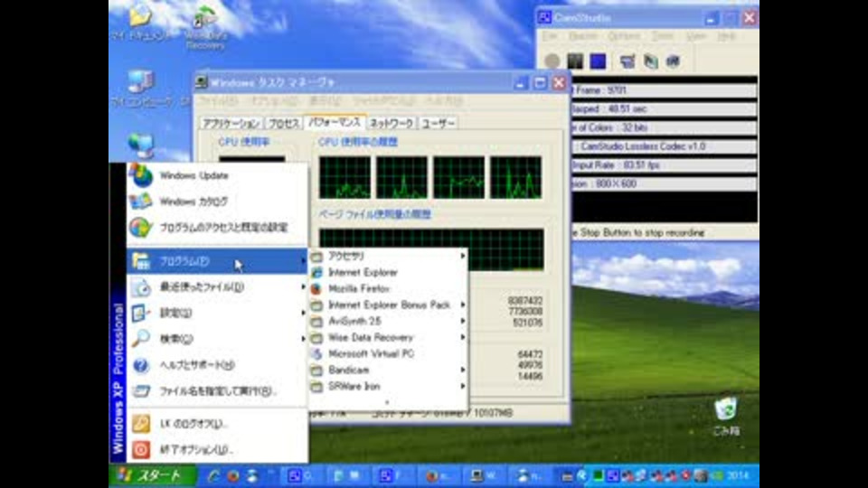Open the View menu in CamStudio
868x488 pixels.
696,36
